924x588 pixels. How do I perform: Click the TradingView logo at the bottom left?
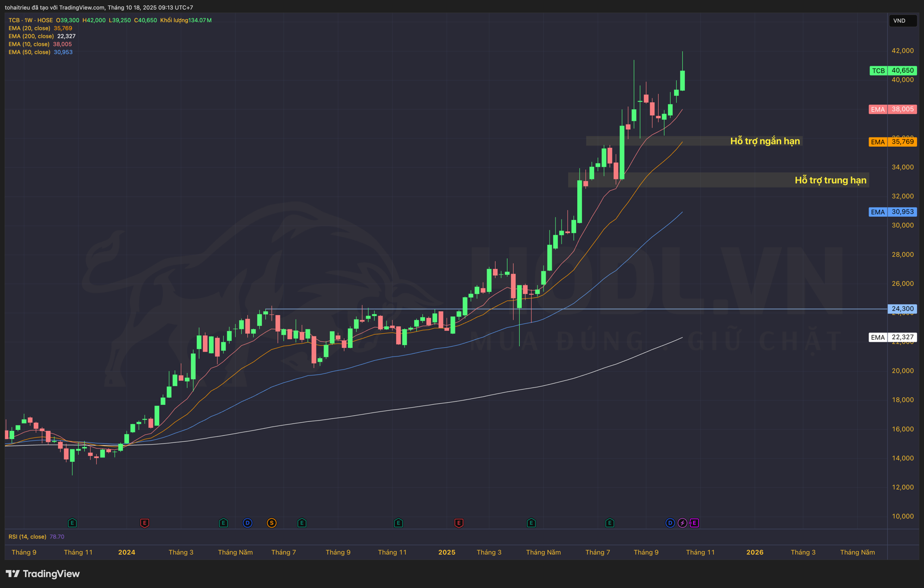[43, 574]
